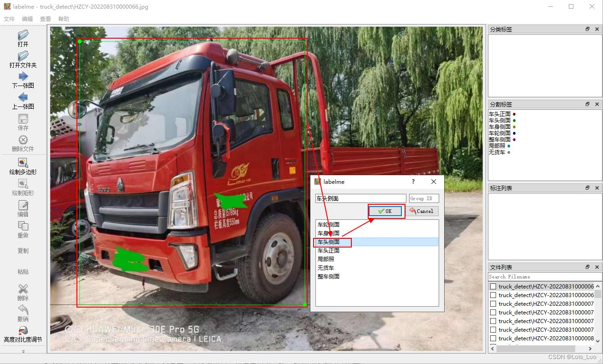The height and width of the screenshot is (364, 603).
Task: Click file list scroll down arrow
Action: point(598,341)
